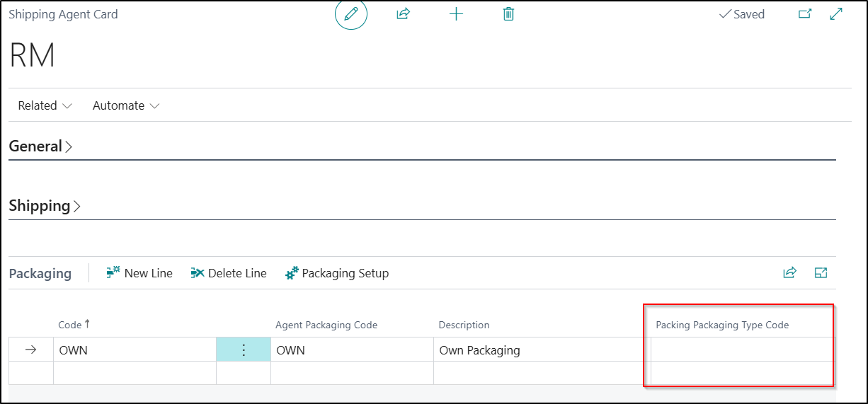Expand the General section
This screenshot has width=868, height=404.
click(x=40, y=146)
